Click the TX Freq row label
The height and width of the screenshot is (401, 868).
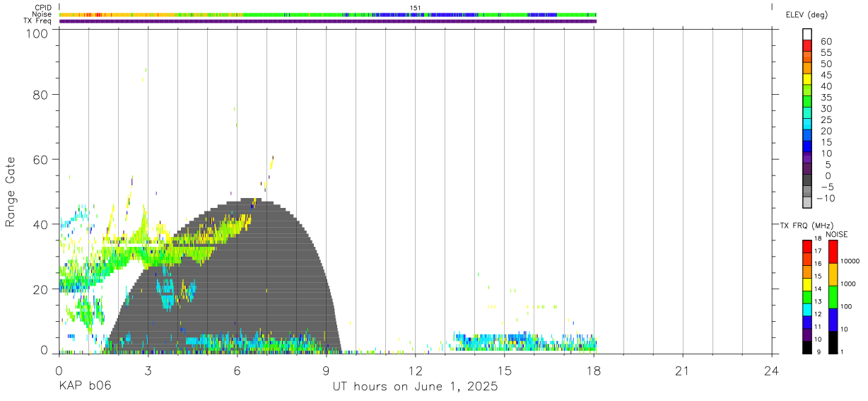38,21
